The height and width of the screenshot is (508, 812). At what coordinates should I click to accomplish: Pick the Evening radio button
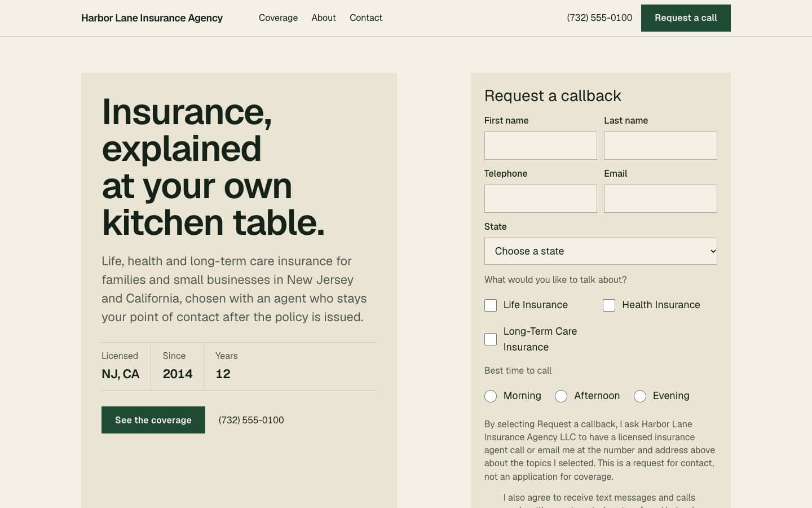coord(640,396)
